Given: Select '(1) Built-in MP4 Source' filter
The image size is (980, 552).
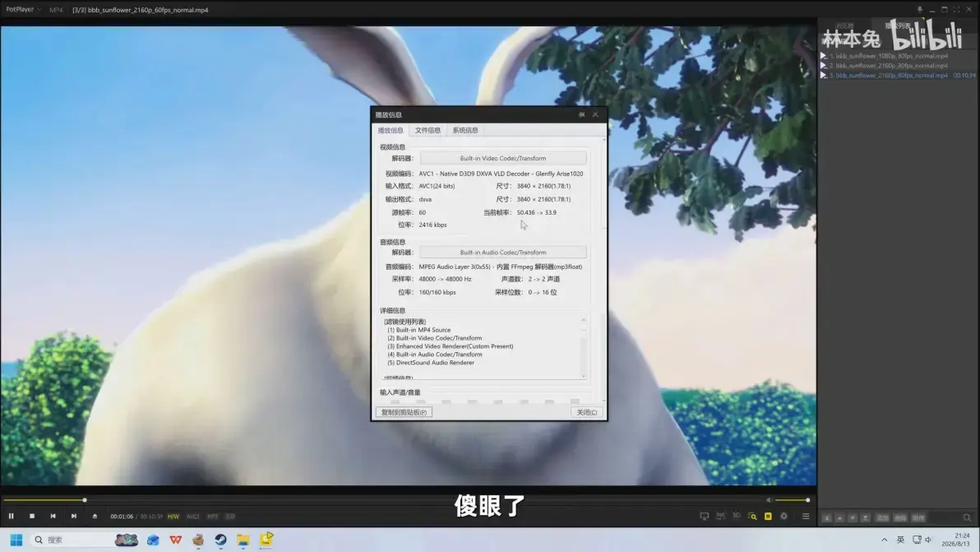Looking at the screenshot, I should [418, 330].
